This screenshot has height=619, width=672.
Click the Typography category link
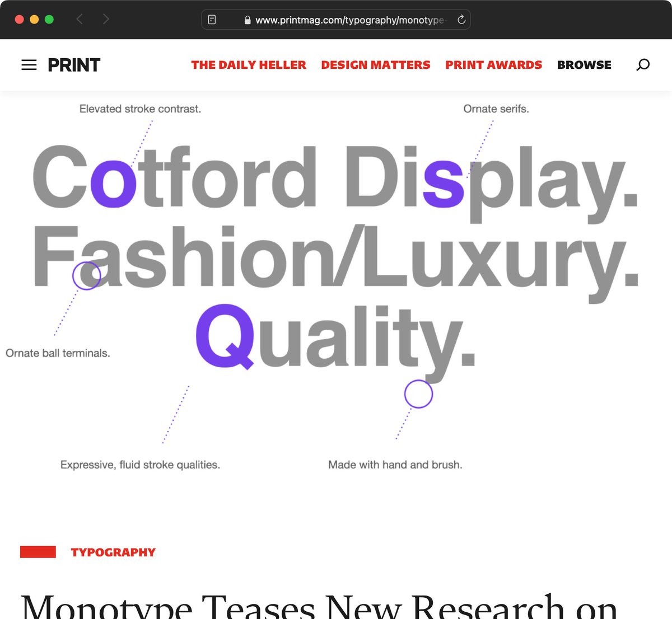[x=113, y=552]
